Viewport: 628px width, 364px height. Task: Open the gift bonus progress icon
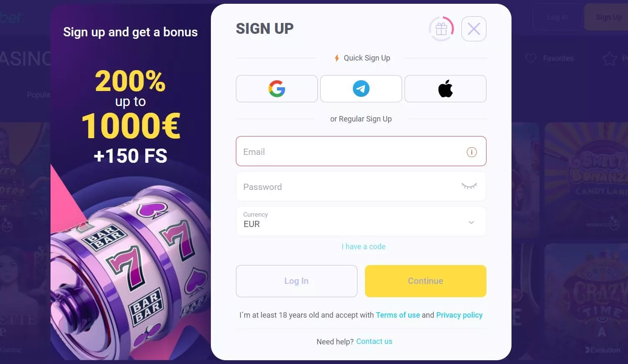(441, 29)
